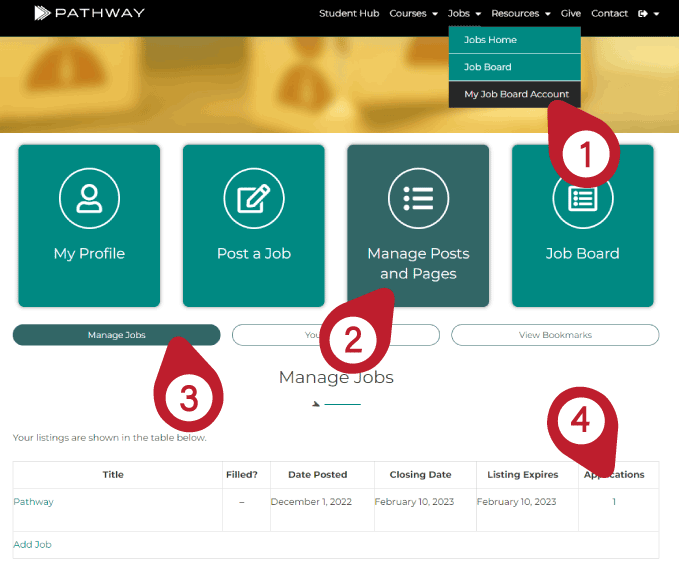Select Job Board in the Jobs dropdown
The height and width of the screenshot is (573, 679).
(x=488, y=67)
